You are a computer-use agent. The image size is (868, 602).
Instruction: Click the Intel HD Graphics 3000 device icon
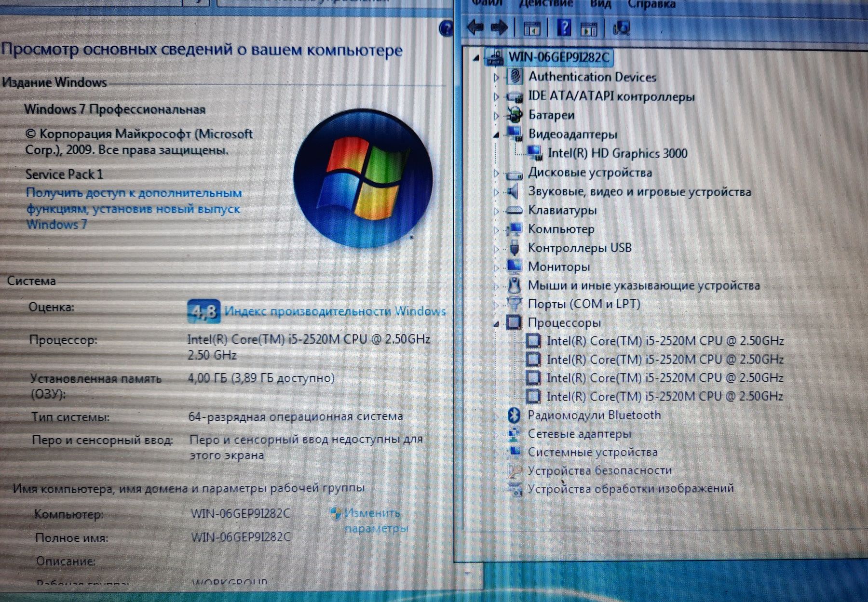click(534, 153)
